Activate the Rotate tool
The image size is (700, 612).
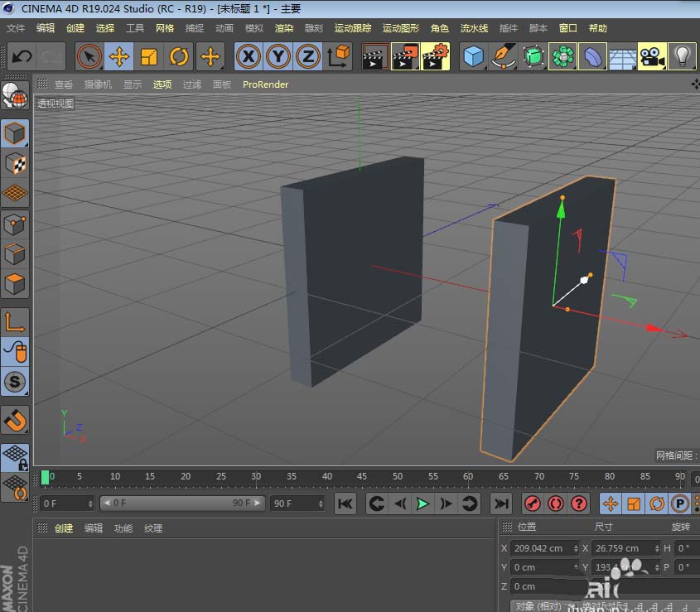click(180, 56)
